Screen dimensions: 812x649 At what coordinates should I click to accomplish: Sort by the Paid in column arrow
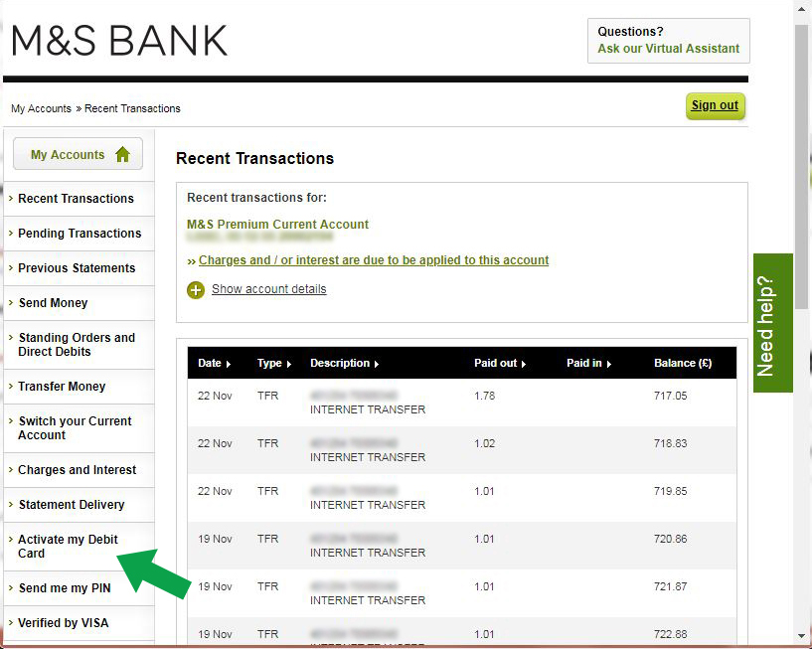pyautogui.click(x=609, y=364)
